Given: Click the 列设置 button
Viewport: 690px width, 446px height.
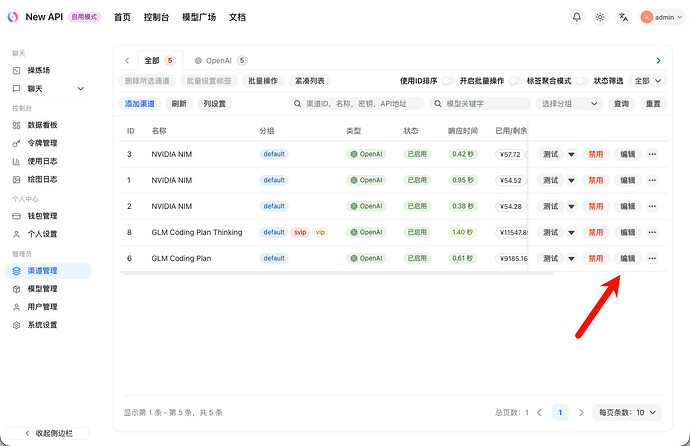Looking at the screenshot, I should [214, 104].
